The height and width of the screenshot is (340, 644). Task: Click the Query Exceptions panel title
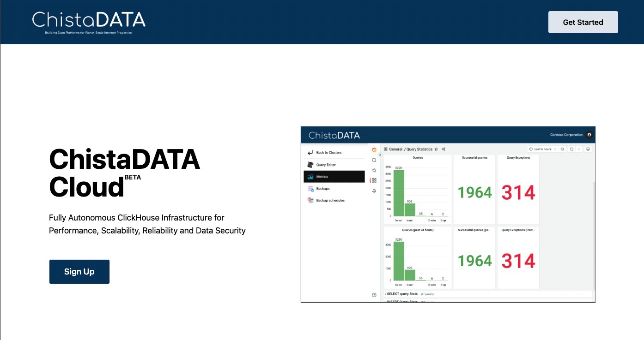click(518, 158)
